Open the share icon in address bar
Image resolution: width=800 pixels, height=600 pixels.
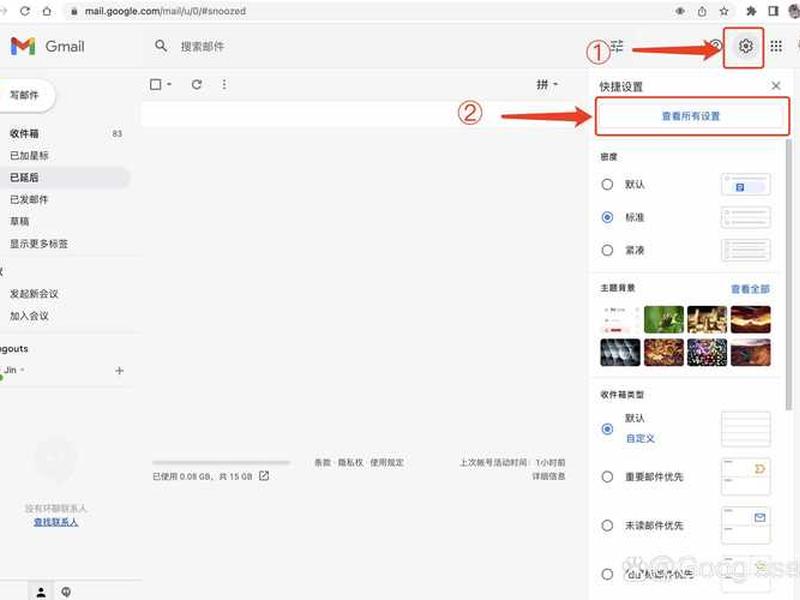pos(702,11)
